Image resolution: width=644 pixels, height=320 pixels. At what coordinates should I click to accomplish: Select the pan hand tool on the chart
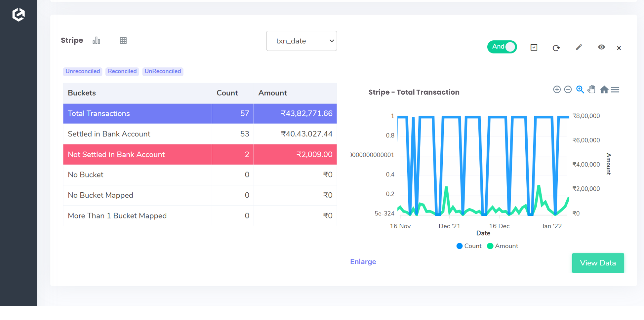click(x=592, y=89)
